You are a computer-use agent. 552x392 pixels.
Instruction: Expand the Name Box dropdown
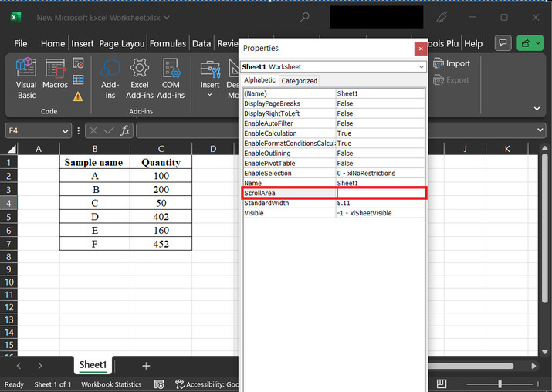click(x=64, y=131)
